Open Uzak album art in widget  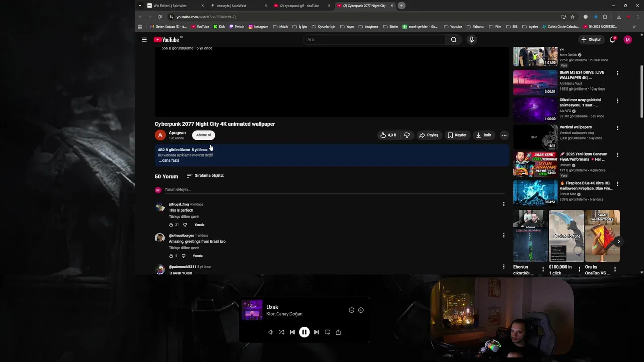point(252,310)
